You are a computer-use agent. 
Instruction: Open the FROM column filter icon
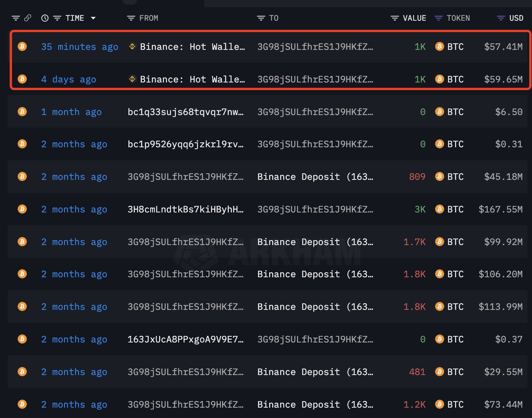pyautogui.click(x=130, y=18)
